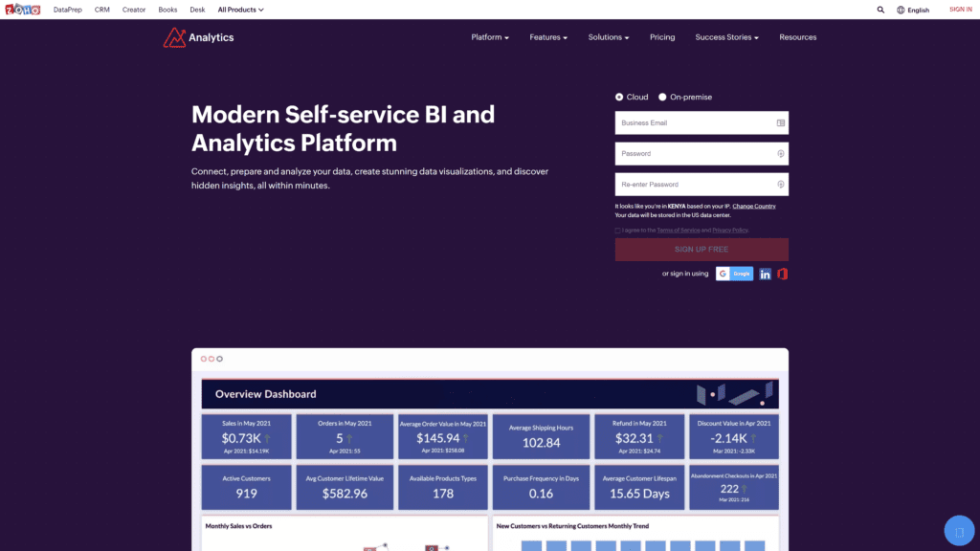Click the icon inside the Password field
This screenshot has width=980, height=551.
781,154
